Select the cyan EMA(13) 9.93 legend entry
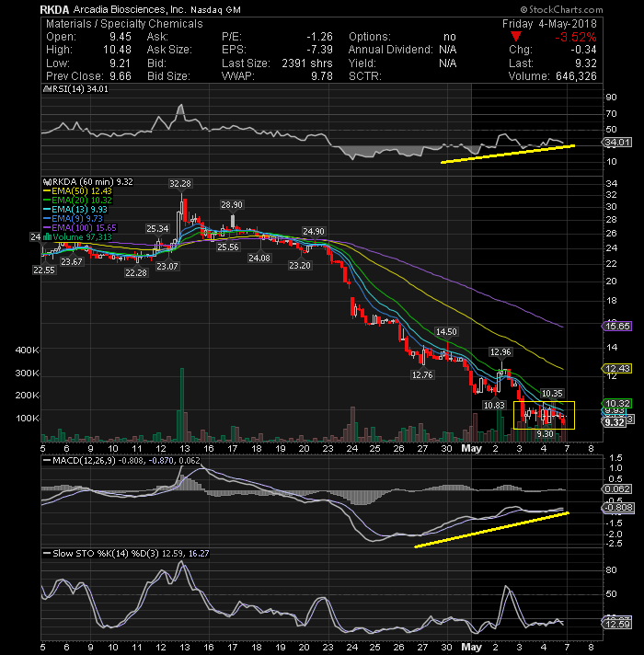This screenshot has width=644, height=655. pyautogui.click(x=75, y=209)
